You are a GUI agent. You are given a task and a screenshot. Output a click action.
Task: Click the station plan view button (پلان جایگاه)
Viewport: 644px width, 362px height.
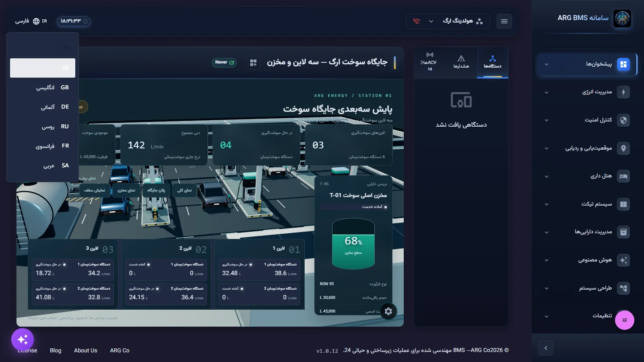tap(156, 190)
